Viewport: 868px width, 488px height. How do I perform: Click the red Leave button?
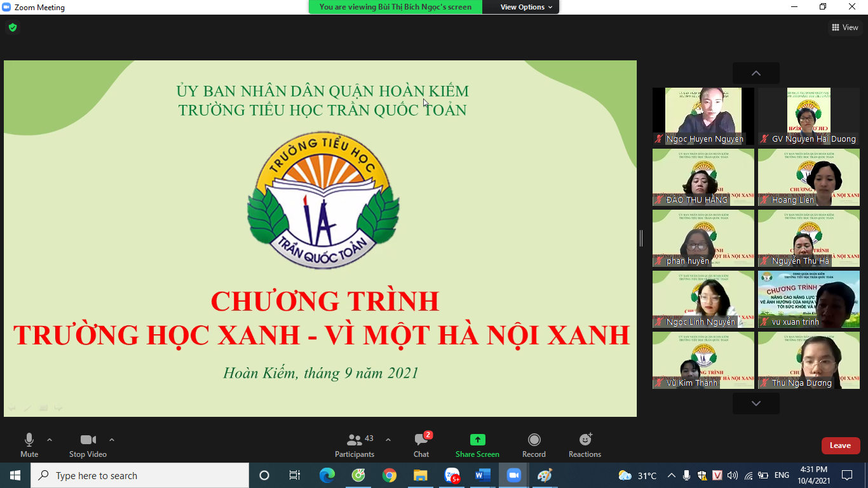click(840, 445)
